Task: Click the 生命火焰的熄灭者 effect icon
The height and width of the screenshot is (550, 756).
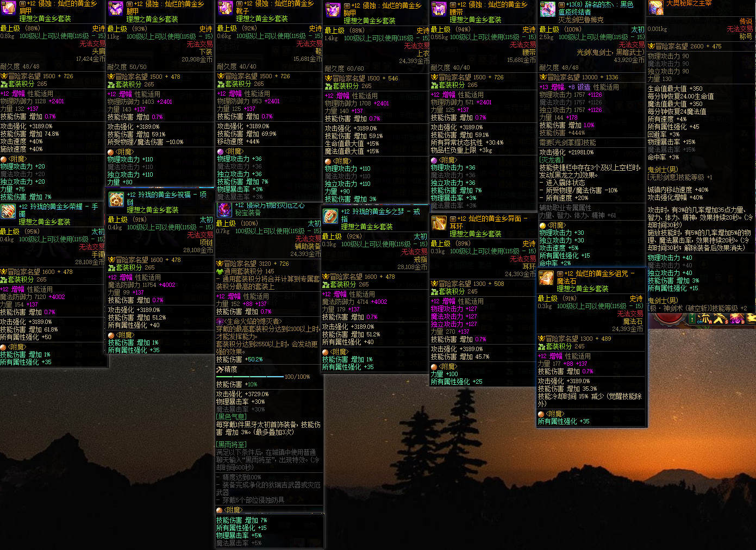Action: pos(220,322)
